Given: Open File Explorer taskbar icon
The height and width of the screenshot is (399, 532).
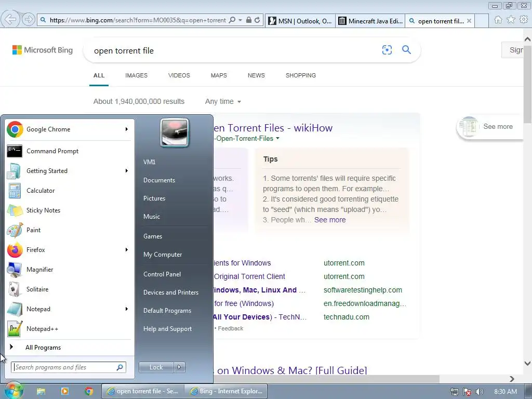Looking at the screenshot, I should [x=41, y=391].
